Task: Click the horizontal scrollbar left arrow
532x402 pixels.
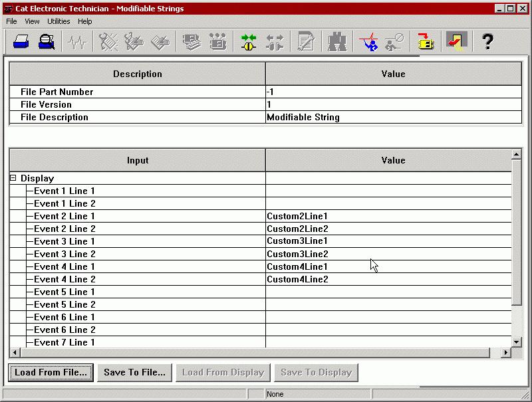Action: pyautogui.click(x=15, y=353)
